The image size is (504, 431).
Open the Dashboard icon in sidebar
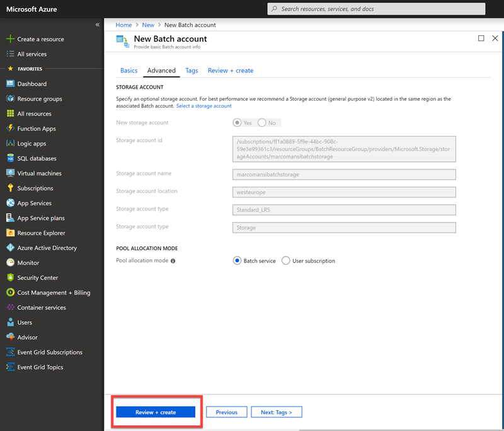tap(10, 84)
